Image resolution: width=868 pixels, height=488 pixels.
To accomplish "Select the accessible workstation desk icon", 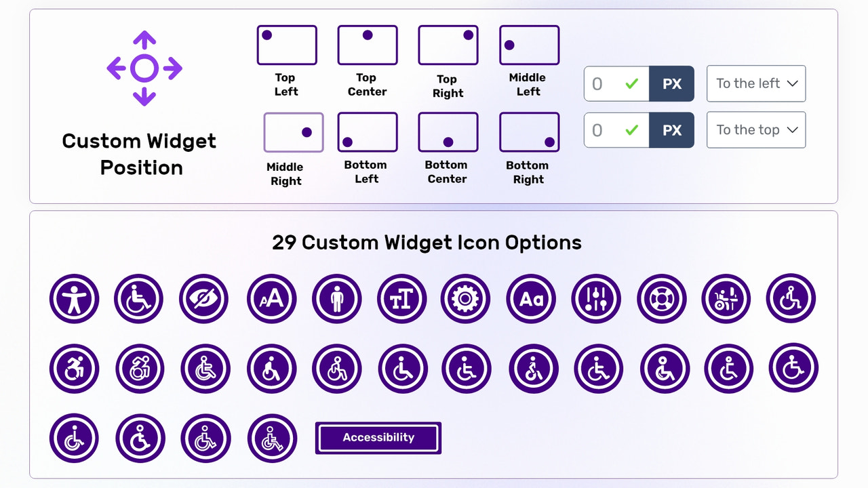I will click(x=726, y=298).
